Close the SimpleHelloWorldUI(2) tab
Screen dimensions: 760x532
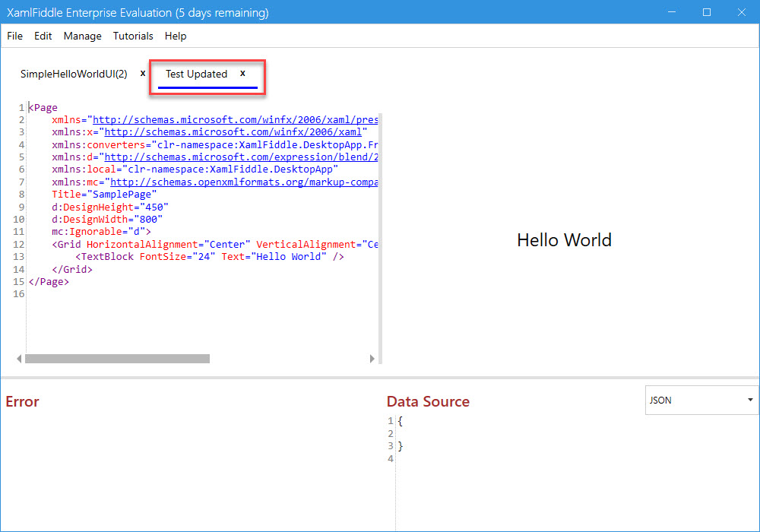click(x=143, y=73)
